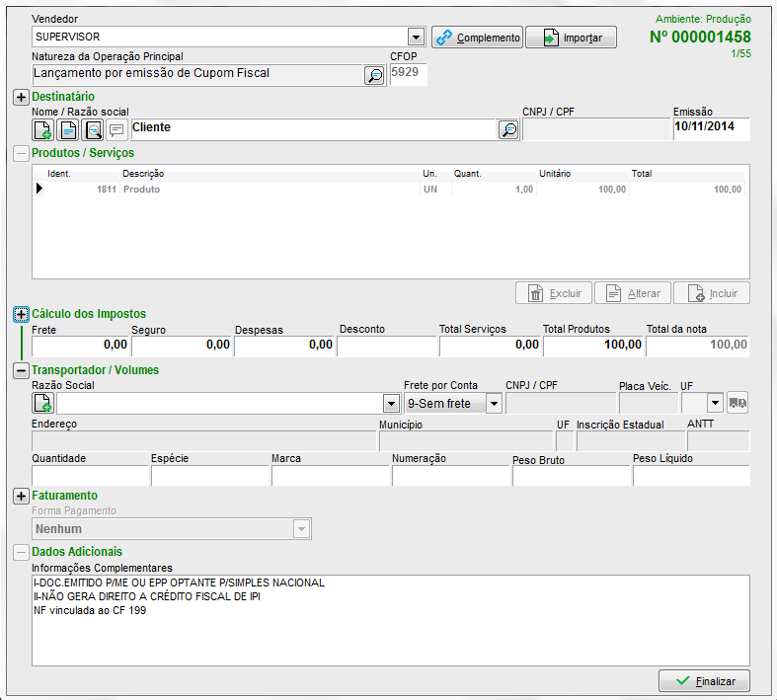Screen dimensions: 777x700
Task: Click Finalizar to finish the invoice
Action: tap(704, 681)
